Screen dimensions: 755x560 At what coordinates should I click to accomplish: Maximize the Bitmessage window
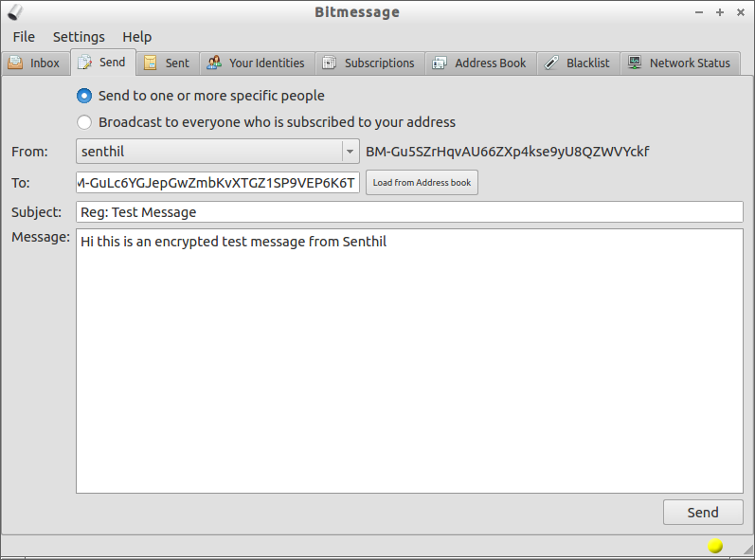pyautogui.click(x=720, y=12)
